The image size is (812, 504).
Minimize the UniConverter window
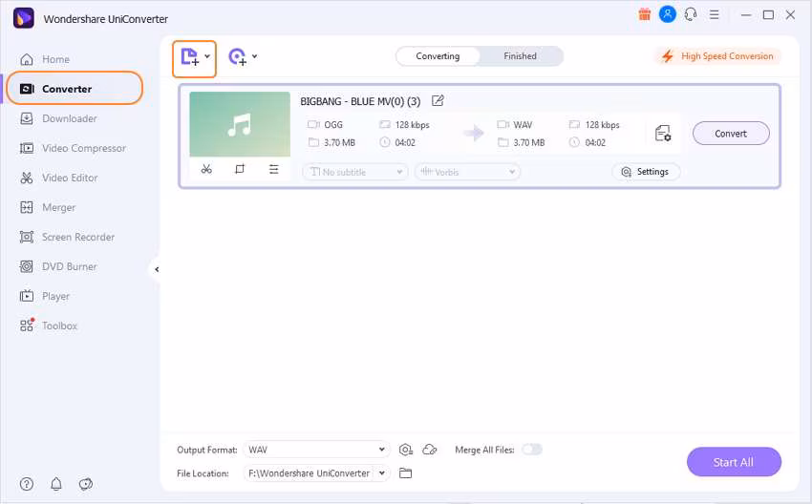[746, 15]
